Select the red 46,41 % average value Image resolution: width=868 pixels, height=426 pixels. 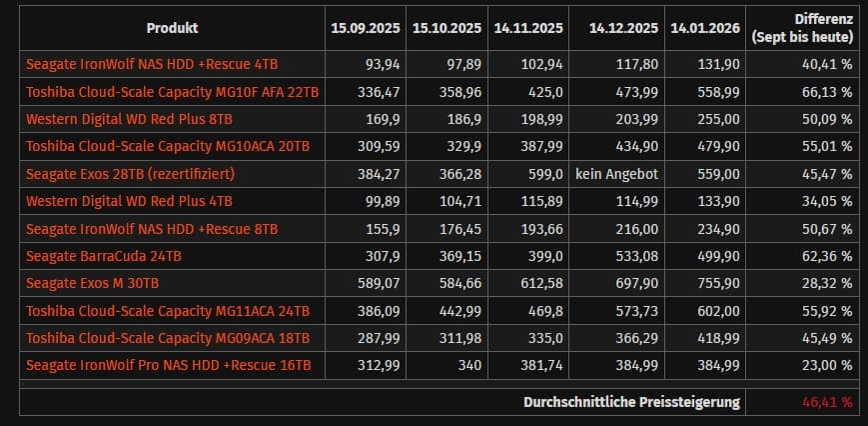[x=828, y=402]
